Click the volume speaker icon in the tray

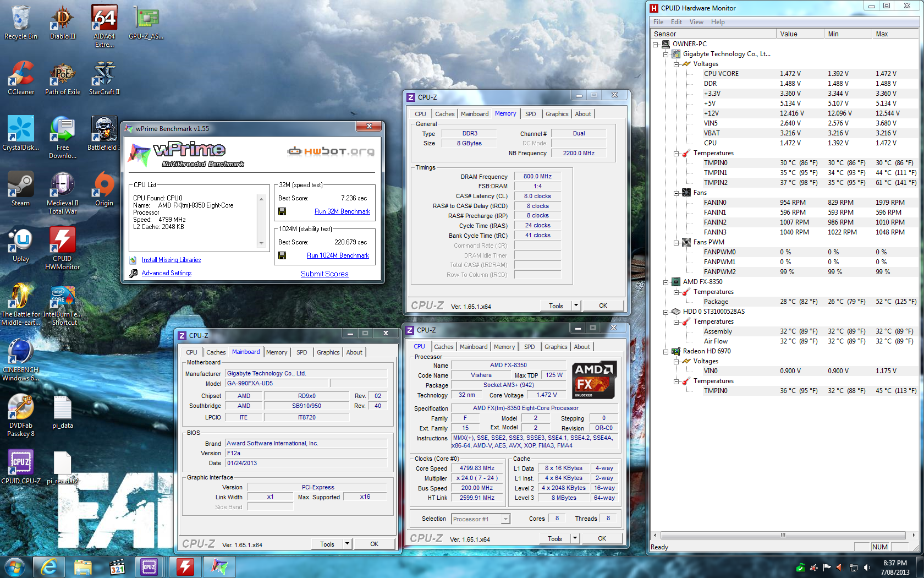(x=867, y=567)
